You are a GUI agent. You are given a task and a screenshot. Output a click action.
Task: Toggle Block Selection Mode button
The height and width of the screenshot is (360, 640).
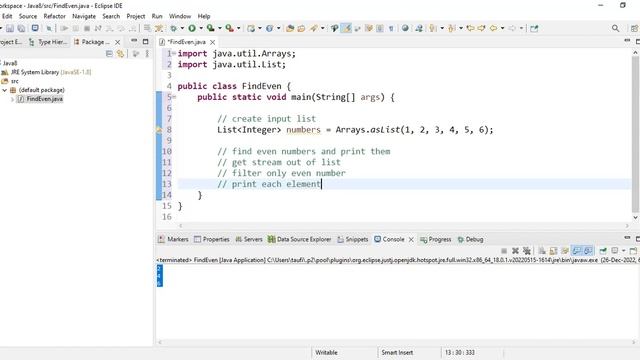coord(380,28)
